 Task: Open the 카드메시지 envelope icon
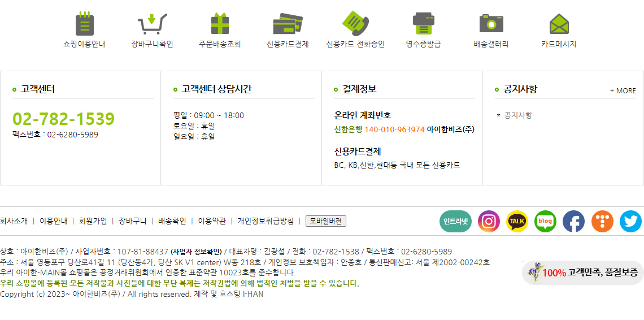(559, 24)
